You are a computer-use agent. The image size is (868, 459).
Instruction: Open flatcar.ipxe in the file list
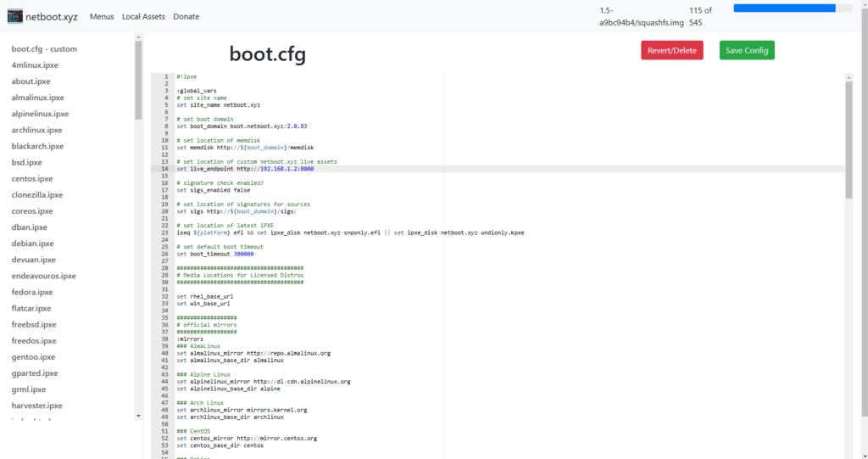coord(31,308)
